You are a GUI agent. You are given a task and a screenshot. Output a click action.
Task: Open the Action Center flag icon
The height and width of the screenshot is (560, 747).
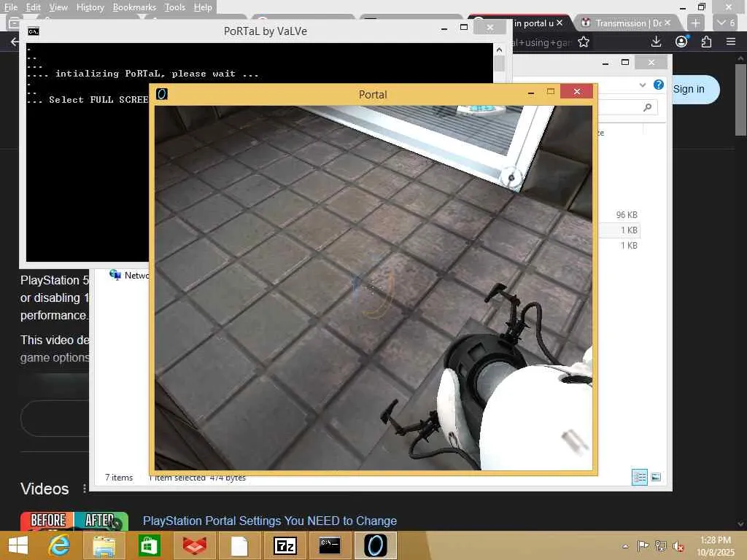click(x=643, y=545)
